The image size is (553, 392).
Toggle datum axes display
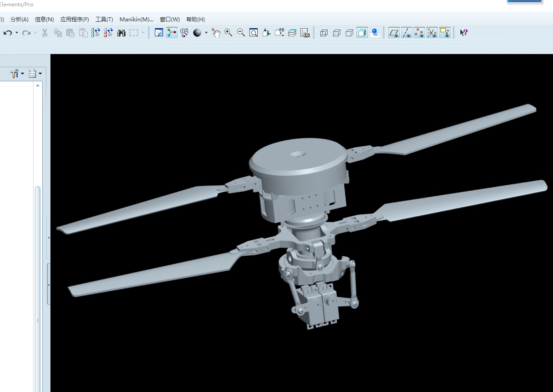click(407, 33)
